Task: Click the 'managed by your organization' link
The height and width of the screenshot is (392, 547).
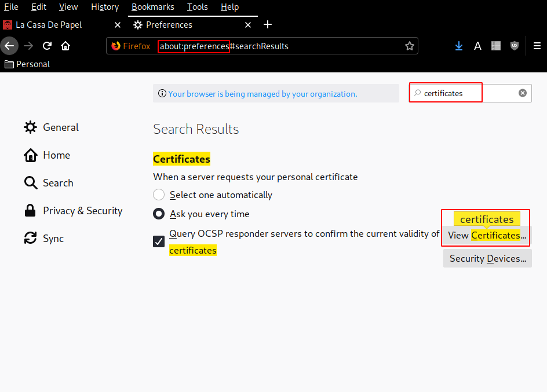Action: click(x=262, y=94)
